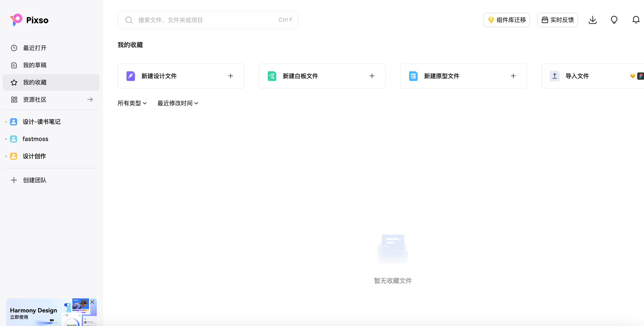This screenshot has width=644, height=326.
Task: Go to 最近打开 in sidebar
Action: 35,48
